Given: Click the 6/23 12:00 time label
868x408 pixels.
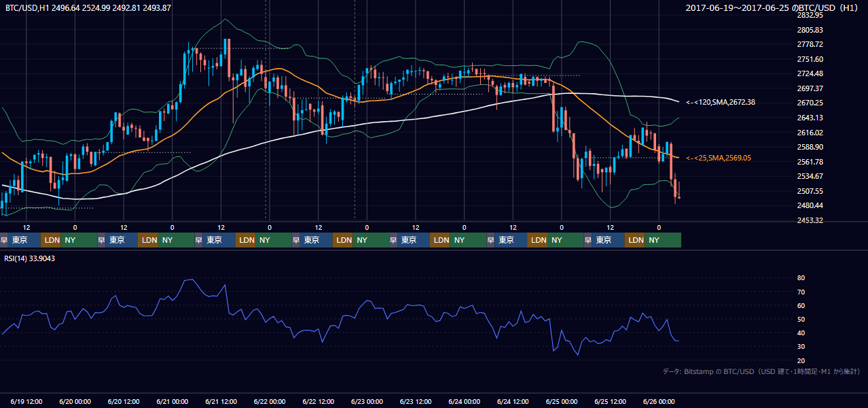Looking at the screenshot, I should point(416,401).
